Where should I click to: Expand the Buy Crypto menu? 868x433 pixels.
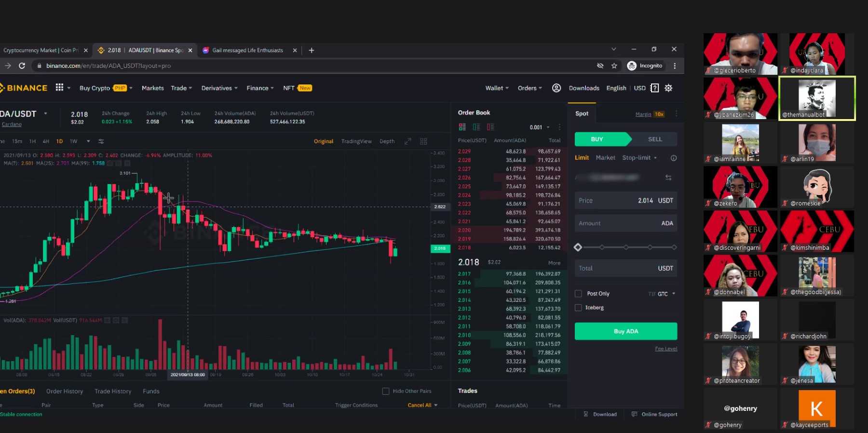106,88
